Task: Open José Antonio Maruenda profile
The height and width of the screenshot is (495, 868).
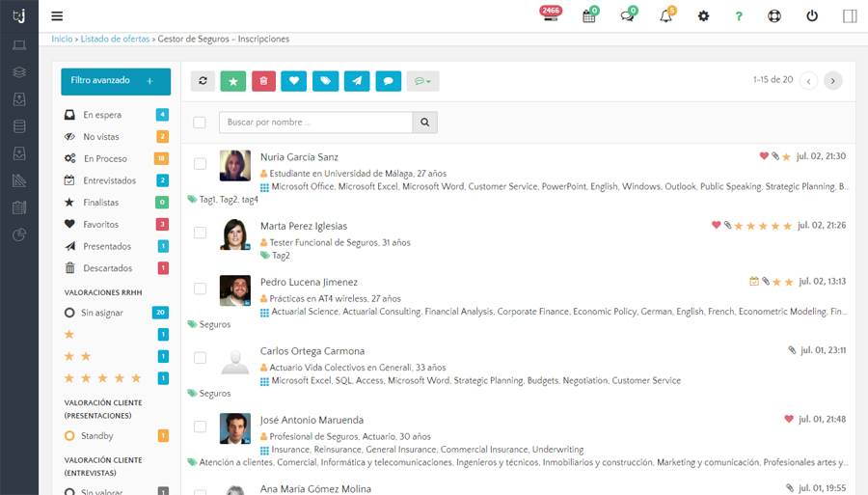Action: tap(312, 420)
